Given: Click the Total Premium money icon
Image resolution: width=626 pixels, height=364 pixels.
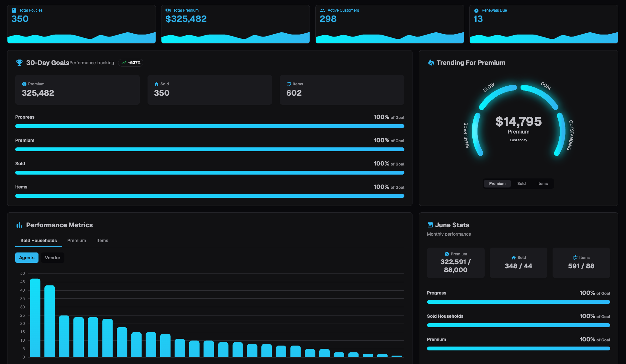Looking at the screenshot, I should point(168,10).
